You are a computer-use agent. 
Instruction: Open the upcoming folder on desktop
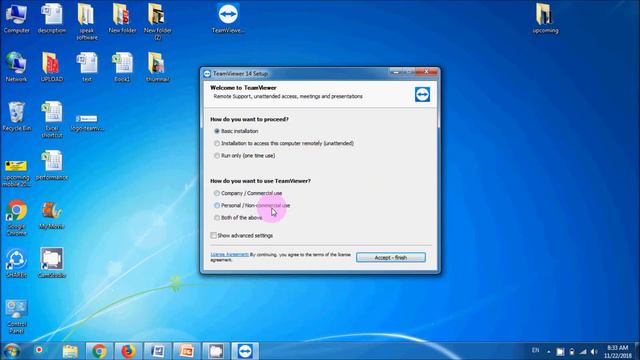pos(545,19)
